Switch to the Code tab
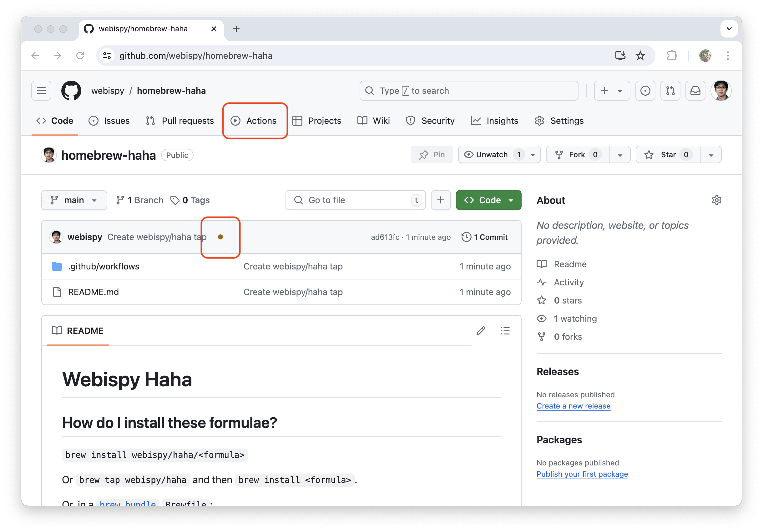This screenshot has height=532, width=763. click(55, 121)
